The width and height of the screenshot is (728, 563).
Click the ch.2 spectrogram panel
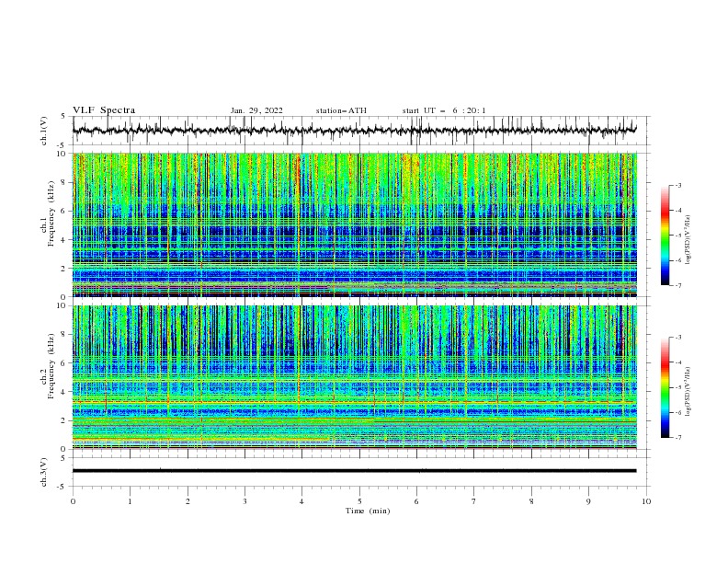point(354,377)
